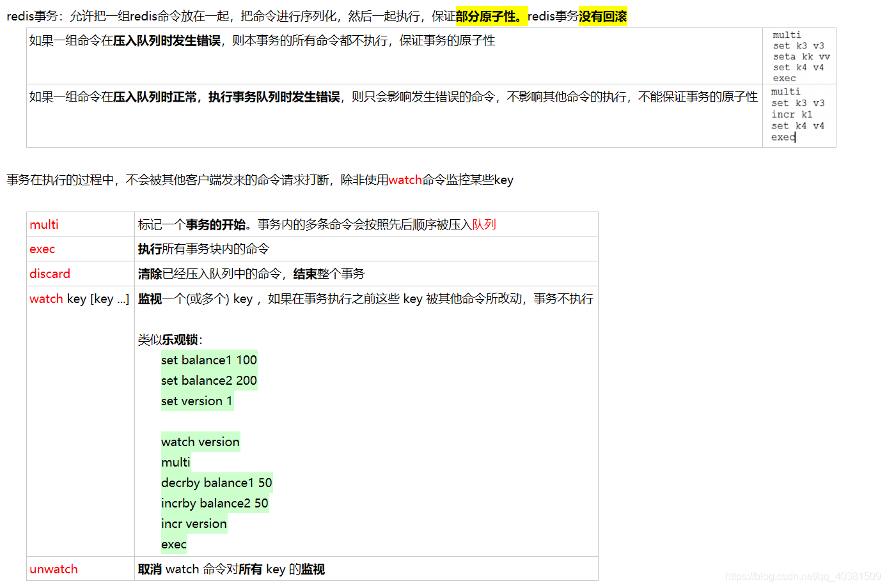Viewport: 887px width, 588px height.
Task: Click highlighted line 'incr version'
Action: [x=194, y=523]
